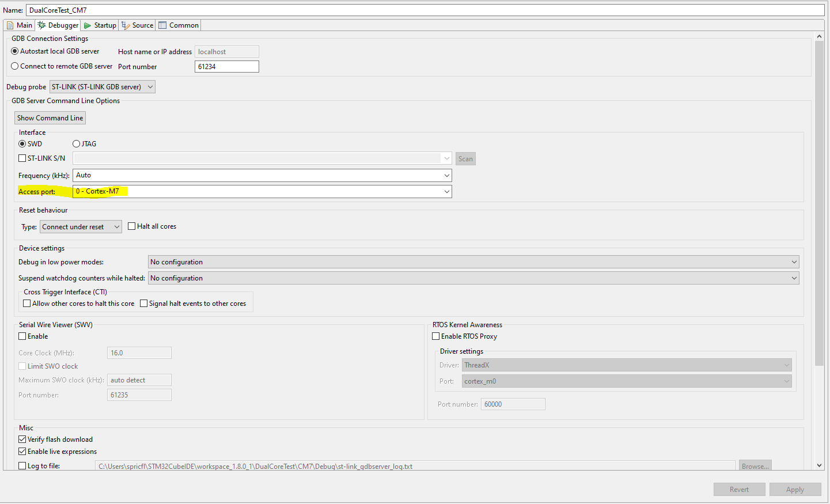The image size is (830, 504).
Task: Click the Source tab icon
Action: pos(126,25)
